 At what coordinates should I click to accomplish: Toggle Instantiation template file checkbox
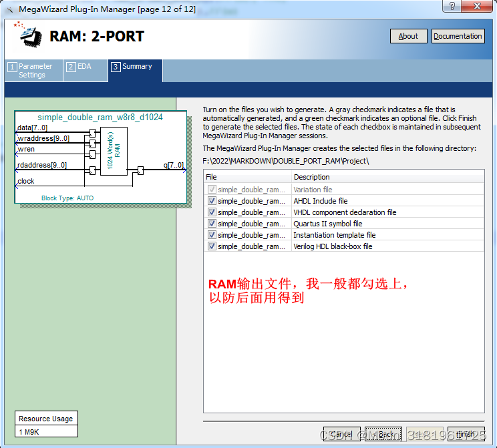click(212, 235)
